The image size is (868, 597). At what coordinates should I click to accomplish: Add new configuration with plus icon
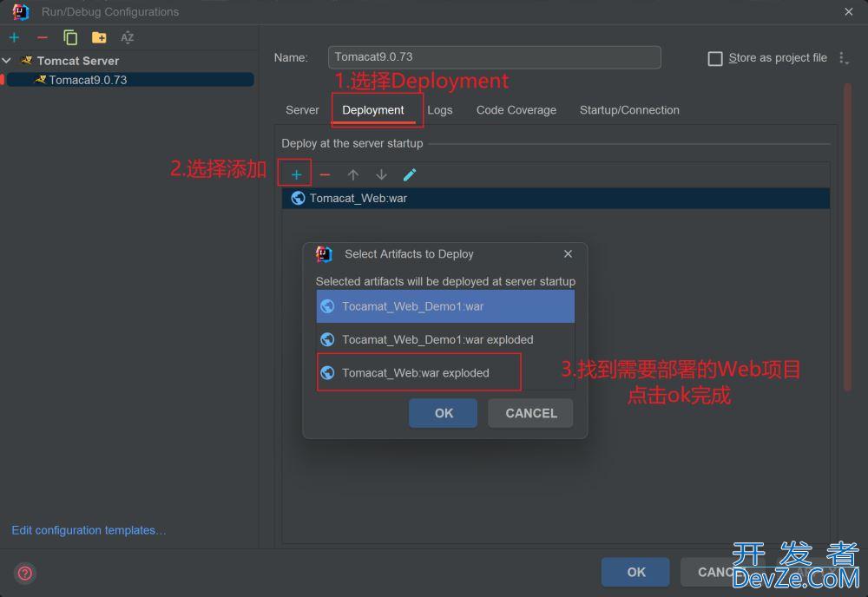click(15, 37)
